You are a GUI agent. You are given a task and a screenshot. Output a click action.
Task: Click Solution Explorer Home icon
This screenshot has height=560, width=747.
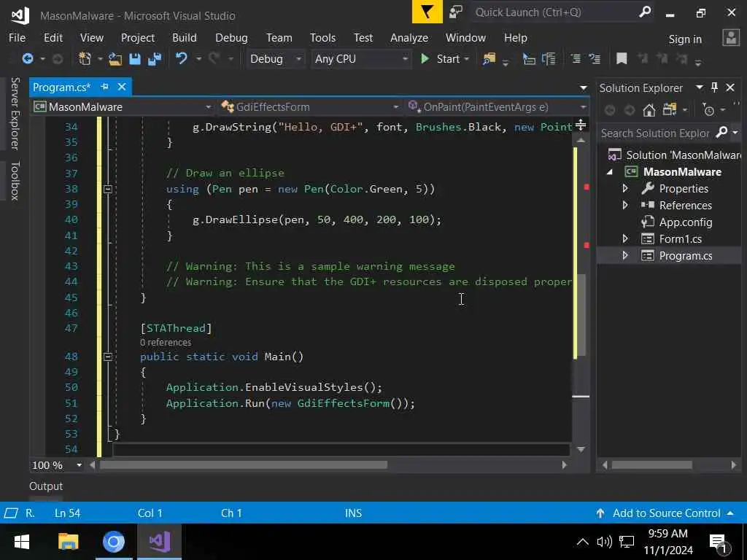tap(649, 111)
